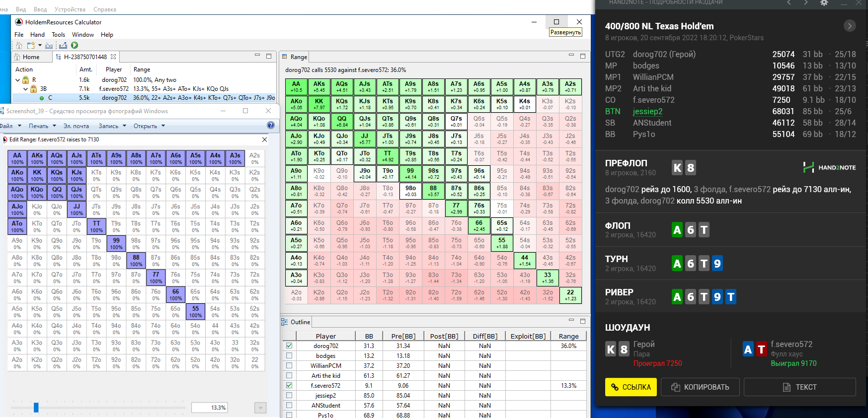Click the green dot on the C row

tap(42, 98)
